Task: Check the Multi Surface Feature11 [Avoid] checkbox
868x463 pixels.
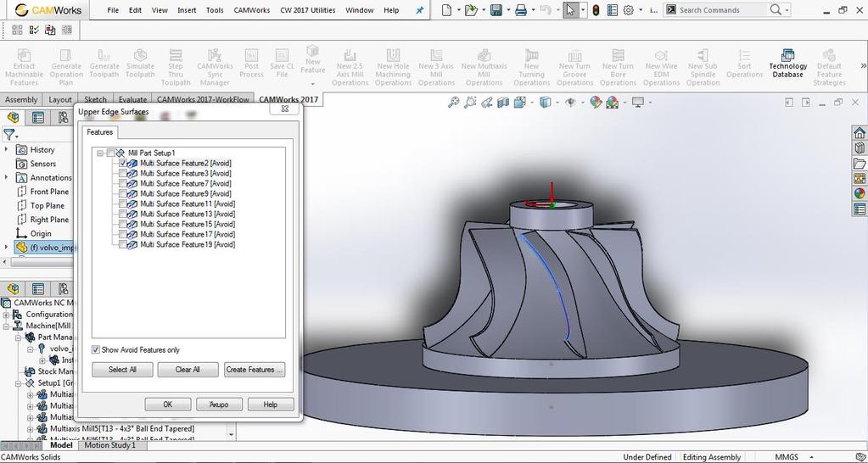Action: [123, 204]
